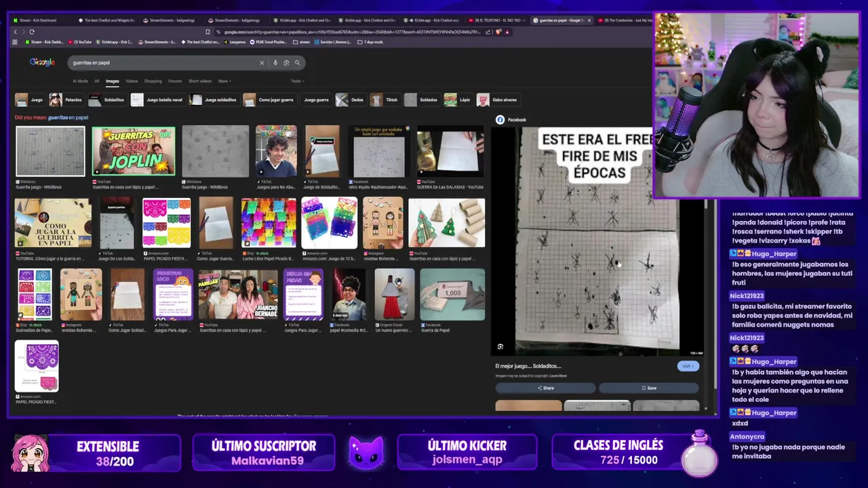Click the Facebook source name above the preview
This screenshot has width=868, height=488.
point(517,120)
